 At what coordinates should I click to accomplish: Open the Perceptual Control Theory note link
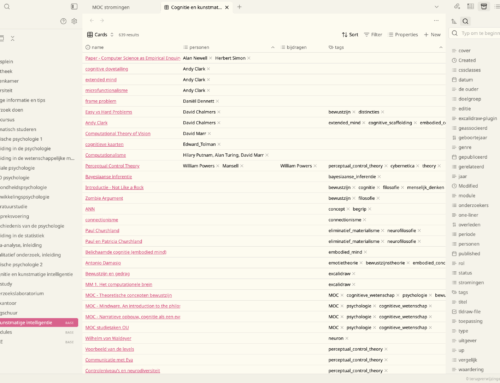pyautogui.click(x=112, y=166)
